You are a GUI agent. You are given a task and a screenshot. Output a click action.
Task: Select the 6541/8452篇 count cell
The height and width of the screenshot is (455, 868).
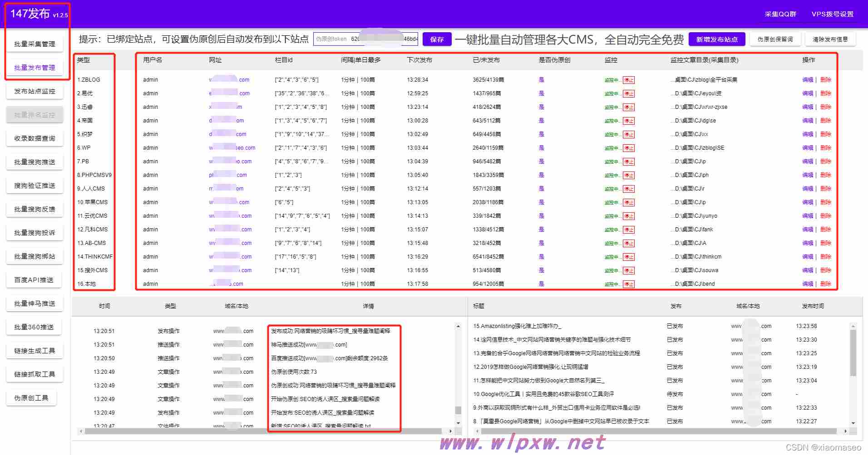488,257
